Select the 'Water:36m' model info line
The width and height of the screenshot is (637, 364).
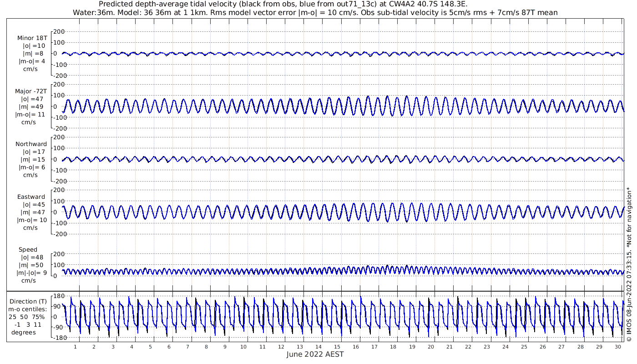click(x=315, y=12)
